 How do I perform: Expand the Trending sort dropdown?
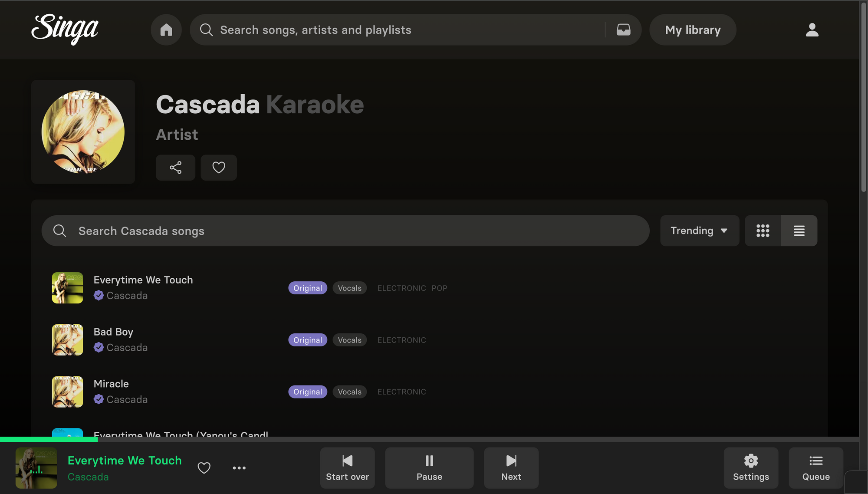pos(700,231)
